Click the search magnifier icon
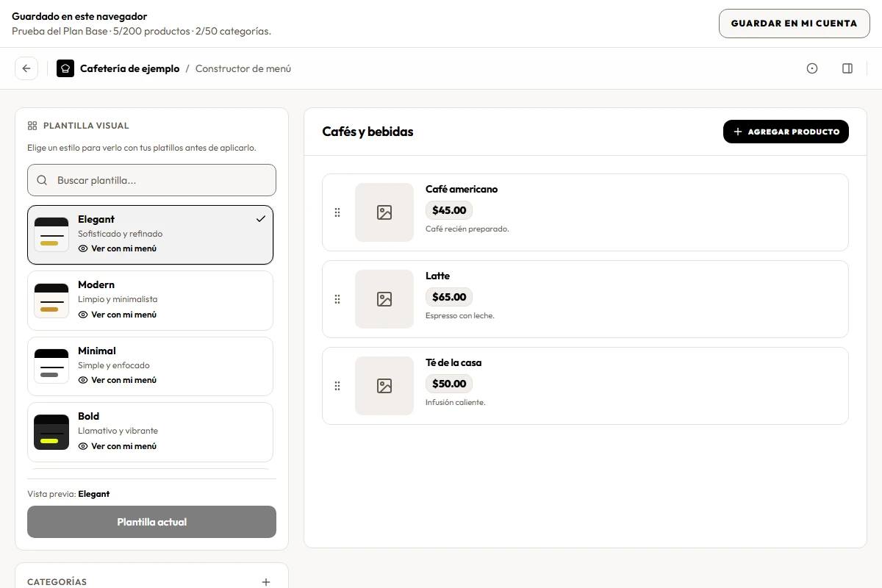The image size is (882, 588). [x=43, y=180]
